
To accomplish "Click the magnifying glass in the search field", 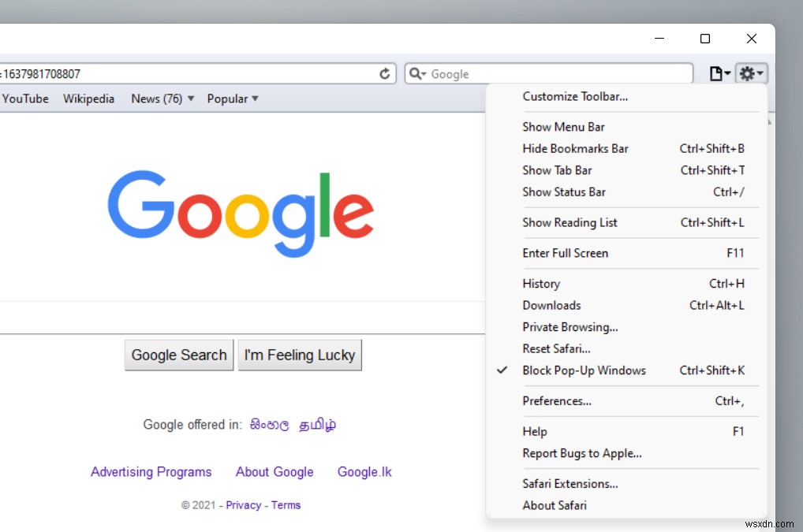I will point(416,73).
